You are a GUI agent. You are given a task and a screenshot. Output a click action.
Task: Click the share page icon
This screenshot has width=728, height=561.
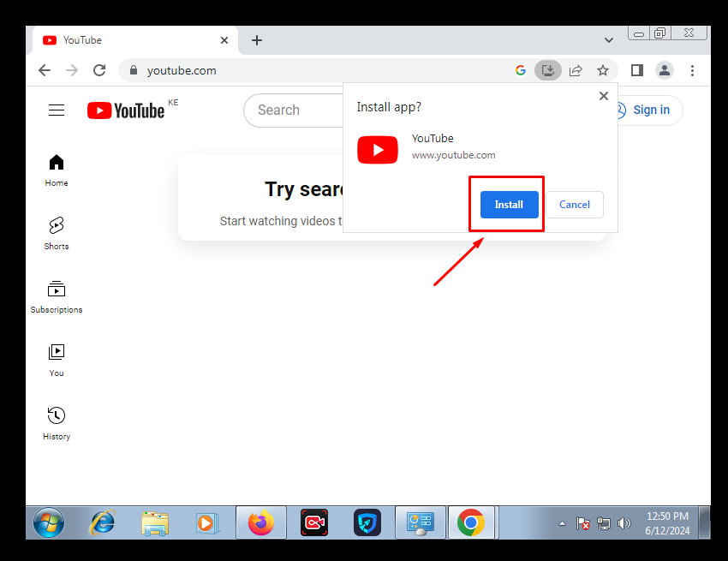(x=576, y=70)
